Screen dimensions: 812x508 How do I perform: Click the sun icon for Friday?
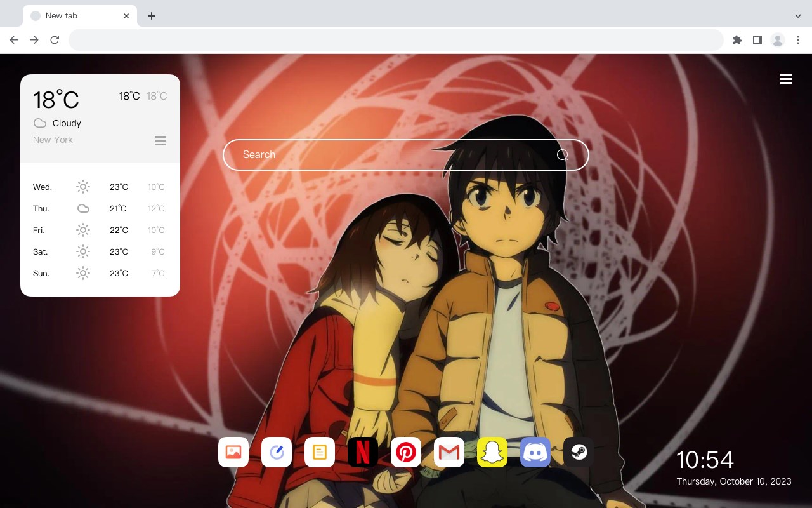tap(83, 230)
